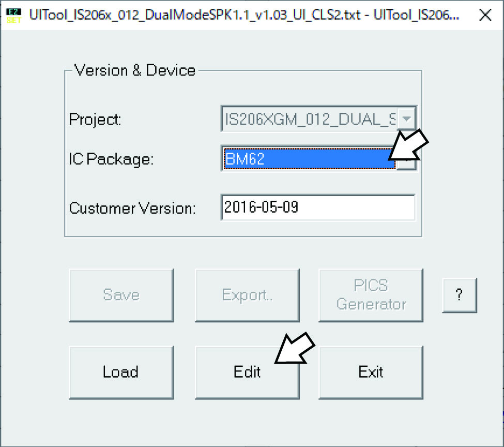
Task: Click the IS206XGM_012_DUAL project field
Action: [319, 119]
